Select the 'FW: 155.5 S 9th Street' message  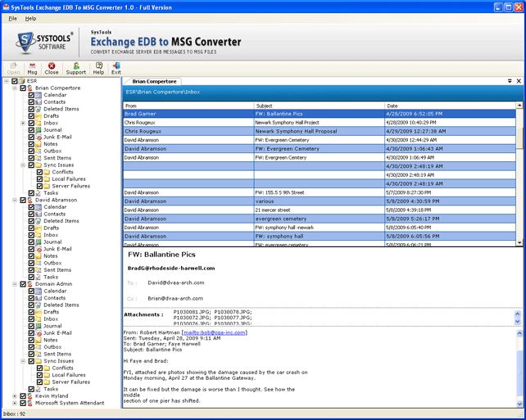[320, 192]
